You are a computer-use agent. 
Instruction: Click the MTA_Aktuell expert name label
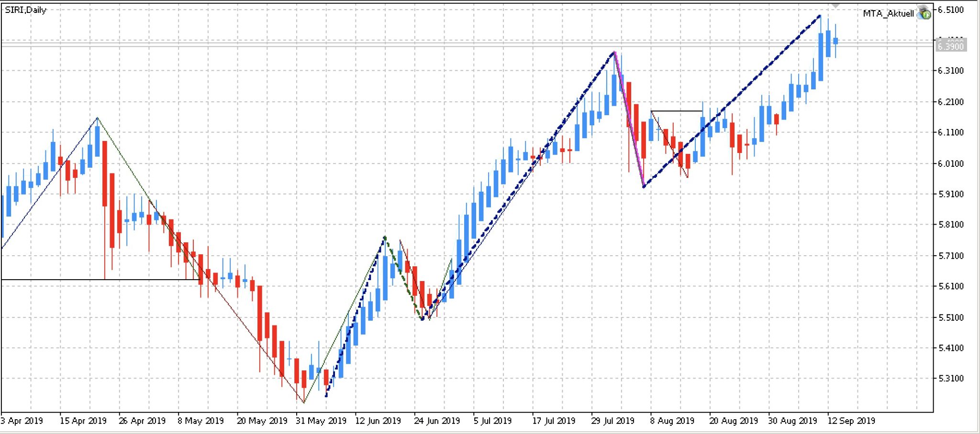pyautogui.click(x=888, y=13)
